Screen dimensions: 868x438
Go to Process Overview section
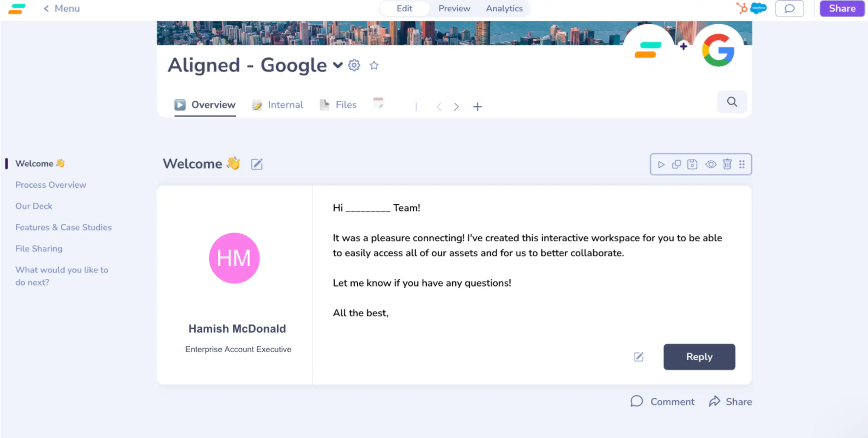[x=51, y=185]
